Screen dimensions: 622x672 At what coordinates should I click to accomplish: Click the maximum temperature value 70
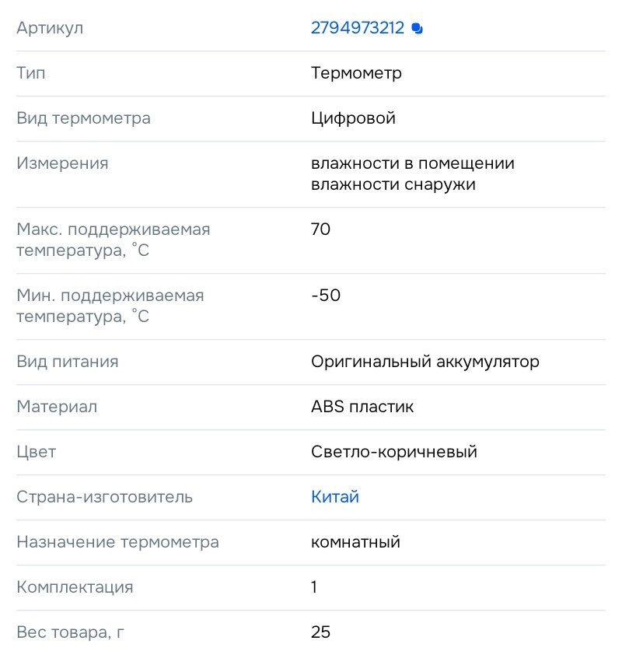point(320,229)
